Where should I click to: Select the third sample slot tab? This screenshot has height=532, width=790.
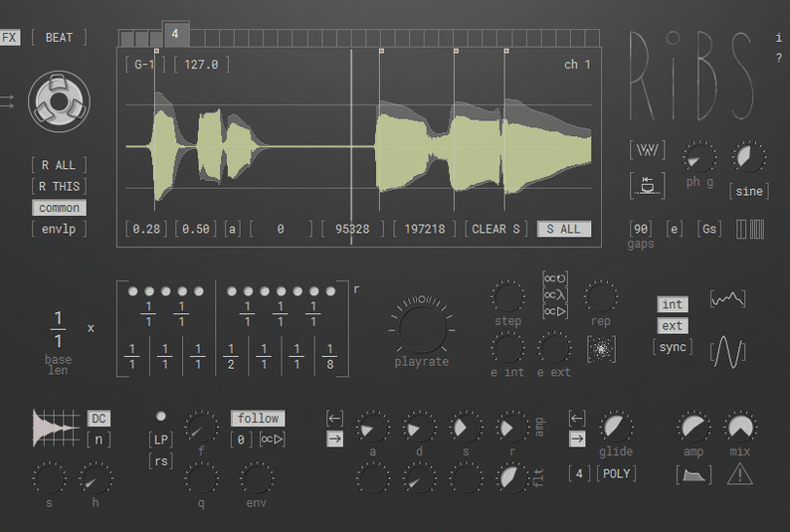point(155,38)
